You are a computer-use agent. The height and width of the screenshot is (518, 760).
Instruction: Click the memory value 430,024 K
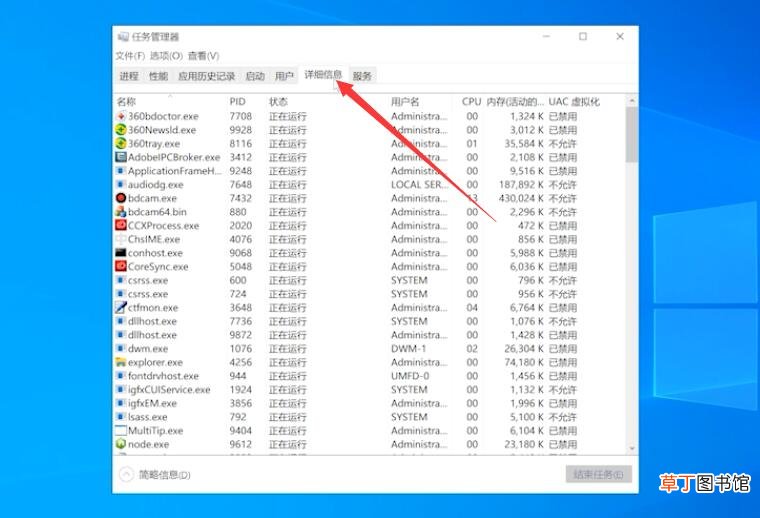click(x=522, y=198)
